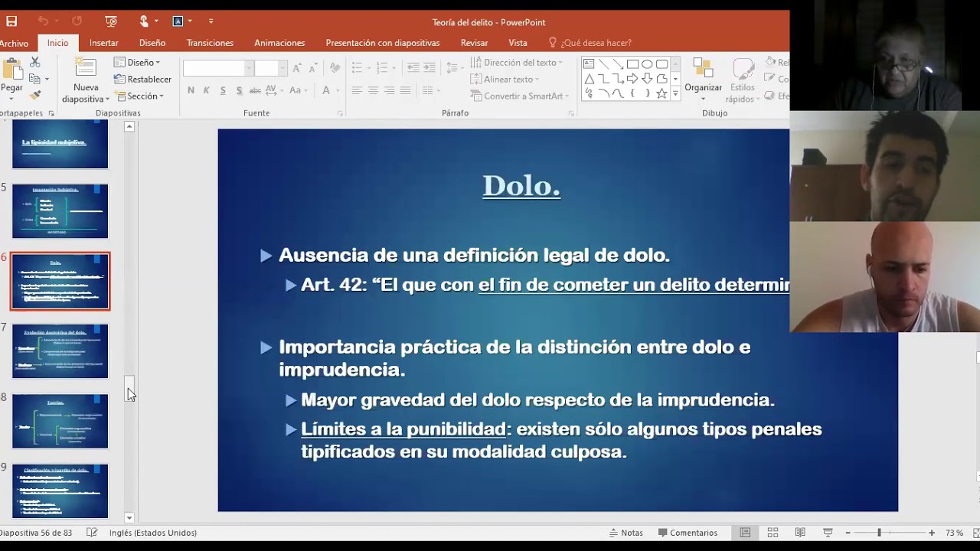Switch to the Animaciones tab
Image resolution: width=980 pixels, height=551 pixels.
(x=279, y=43)
